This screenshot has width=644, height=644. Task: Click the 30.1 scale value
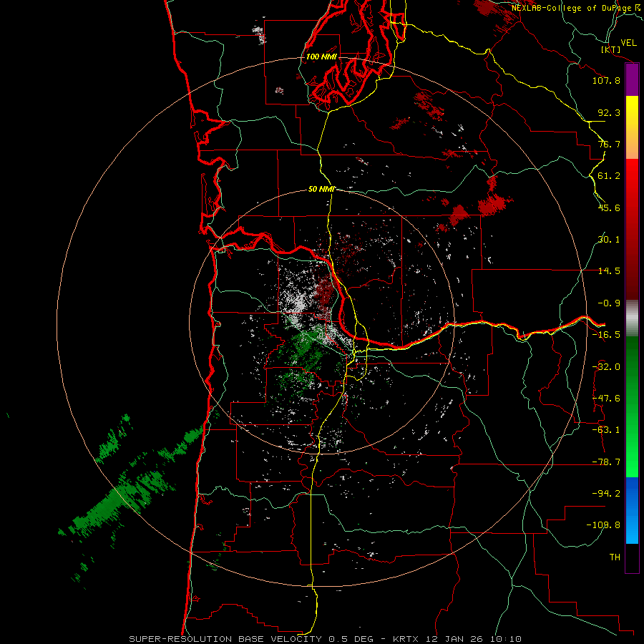609,240
